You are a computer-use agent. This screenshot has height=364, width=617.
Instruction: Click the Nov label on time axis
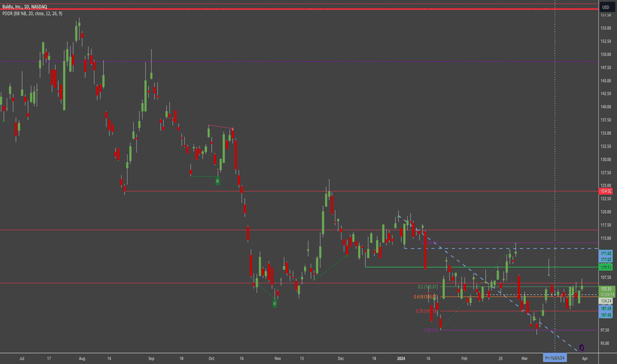(278, 359)
